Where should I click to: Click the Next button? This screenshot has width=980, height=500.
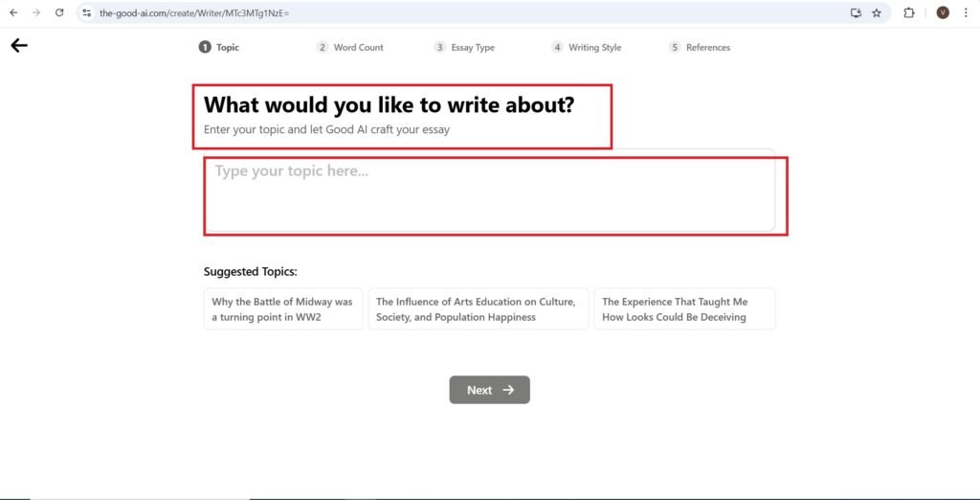point(489,390)
